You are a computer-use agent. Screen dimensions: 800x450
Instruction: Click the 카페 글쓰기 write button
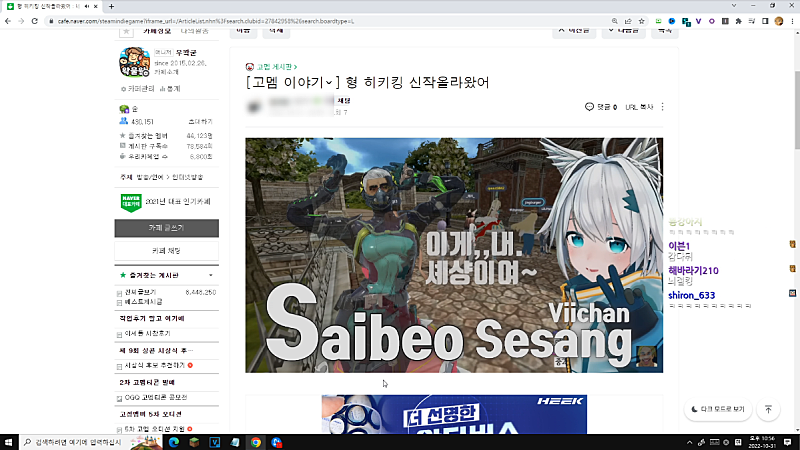(166, 228)
